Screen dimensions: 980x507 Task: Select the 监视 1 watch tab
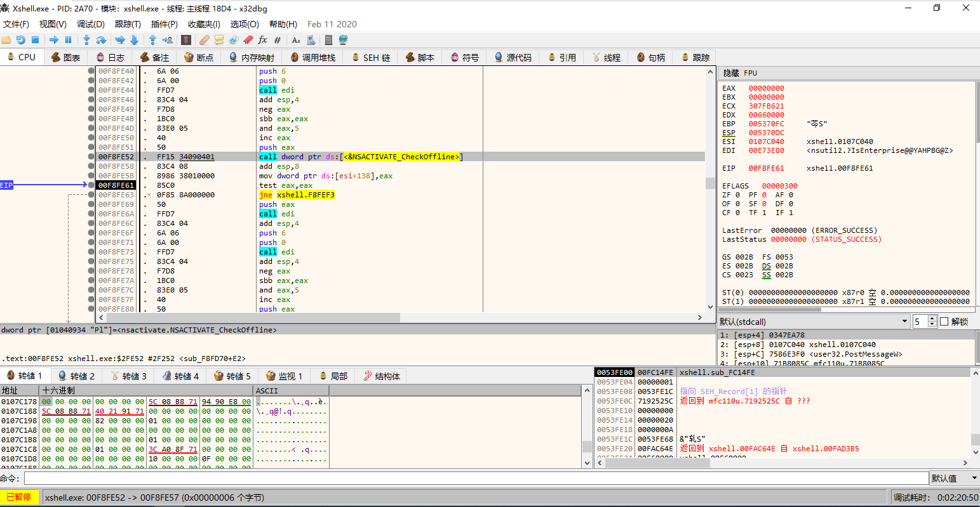point(285,376)
